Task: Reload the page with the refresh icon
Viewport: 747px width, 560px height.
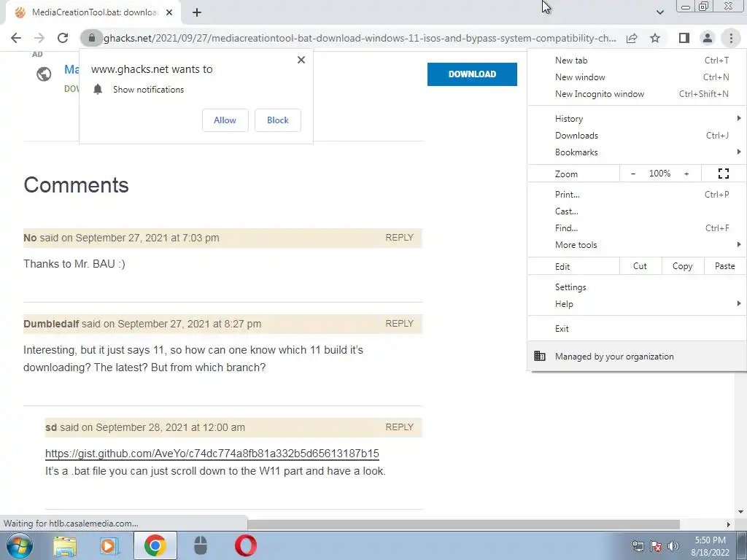Action: 63,38
